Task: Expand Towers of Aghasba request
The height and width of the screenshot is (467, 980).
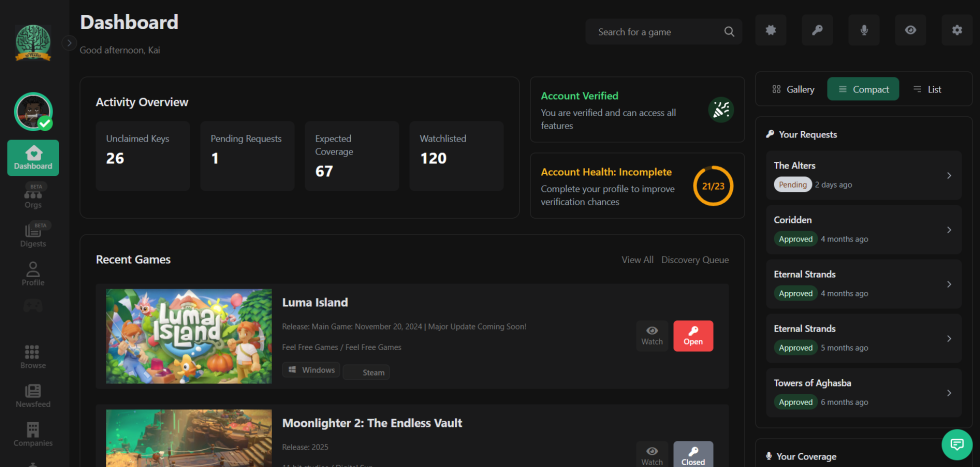Action: pos(948,392)
